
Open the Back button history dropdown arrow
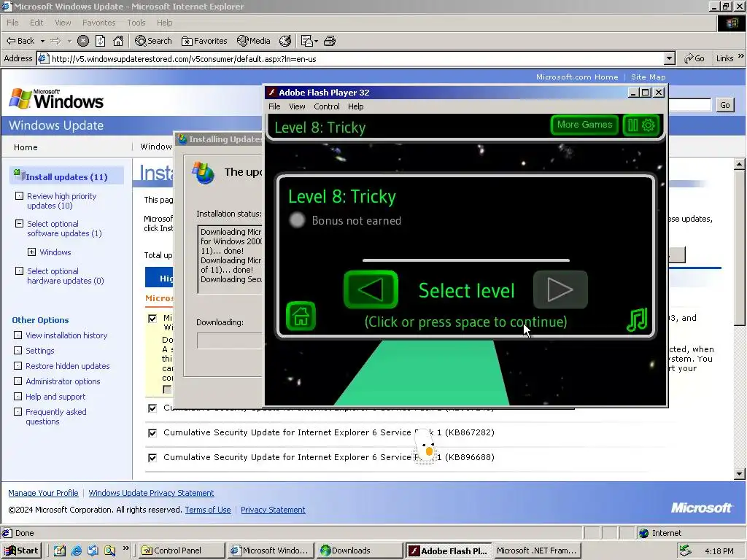tap(42, 41)
